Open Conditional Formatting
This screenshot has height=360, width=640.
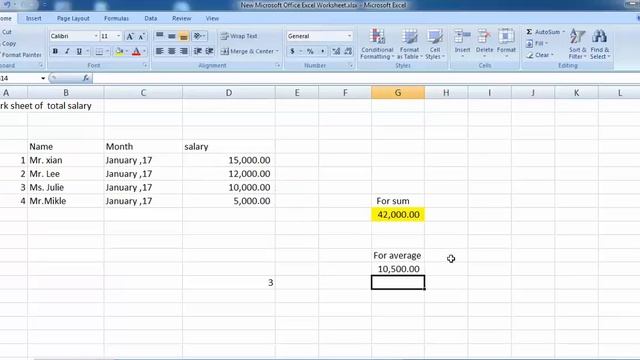tap(377, 44)
